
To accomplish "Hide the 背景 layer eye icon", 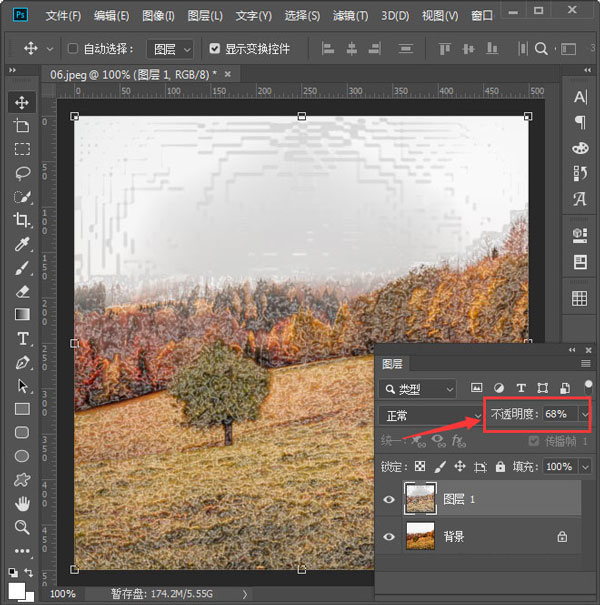I will [389, 537].
